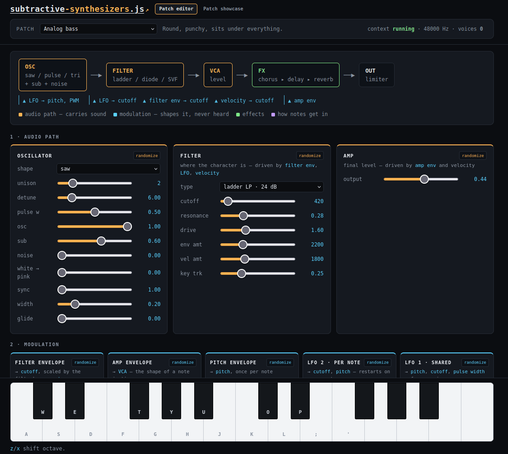Play the black piano key labeled W
Viewport: 508px width, 454px height.
43,401
